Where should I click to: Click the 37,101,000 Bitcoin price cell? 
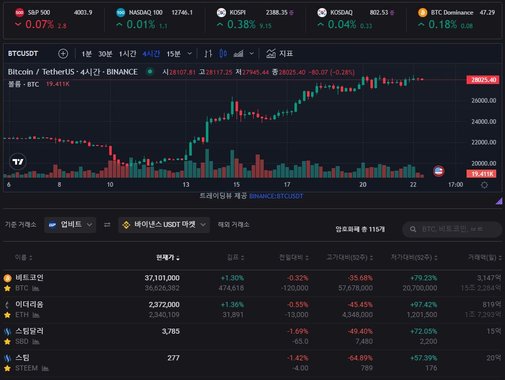pyautogui.click(x=162, y=278)
